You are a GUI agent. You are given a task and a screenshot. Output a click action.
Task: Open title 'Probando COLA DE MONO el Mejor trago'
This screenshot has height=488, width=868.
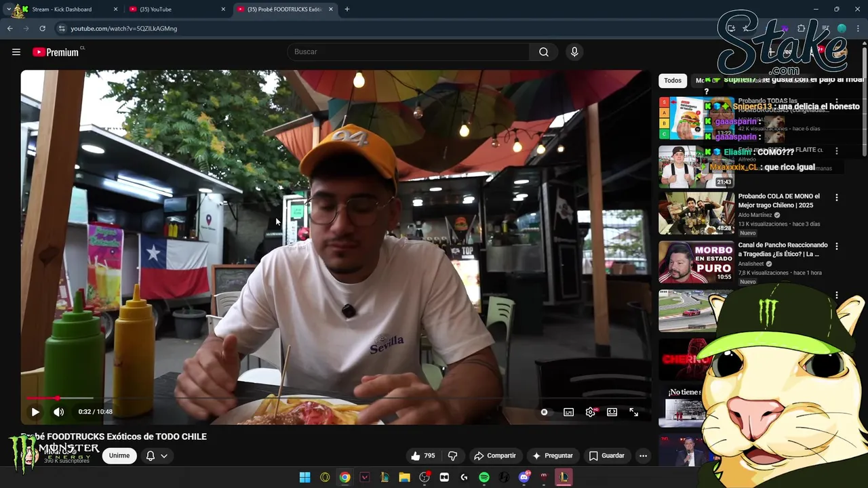tap(778, 201)
